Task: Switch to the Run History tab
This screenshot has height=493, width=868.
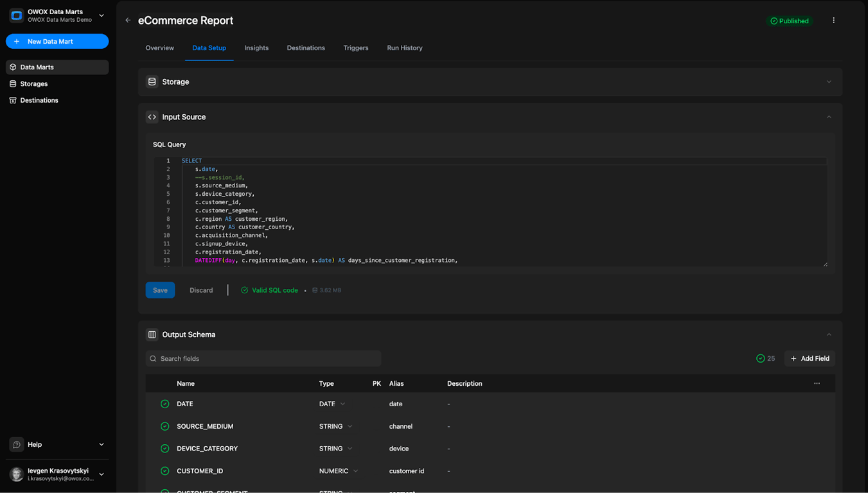Action: (405, 48)
